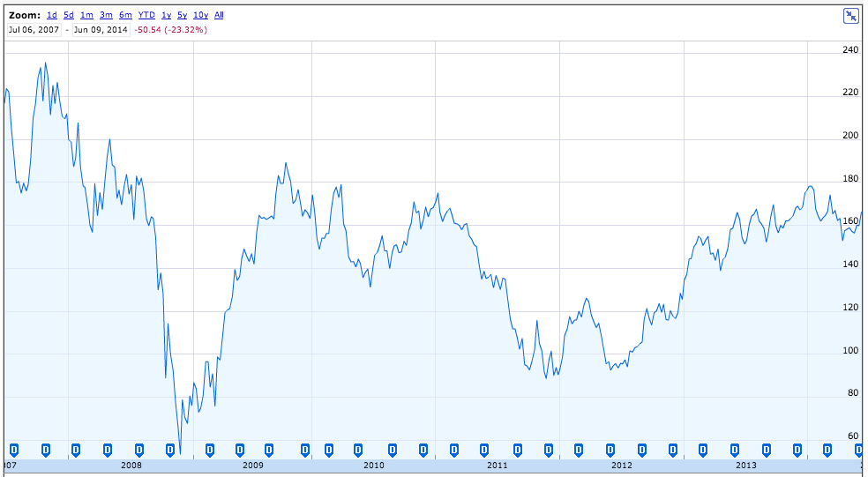
Task: Show the 10y zoom range
Action: pos(200,15)
